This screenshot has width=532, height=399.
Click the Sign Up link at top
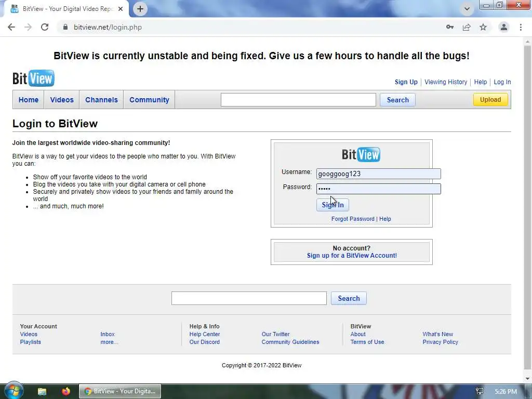pos(406,82)
